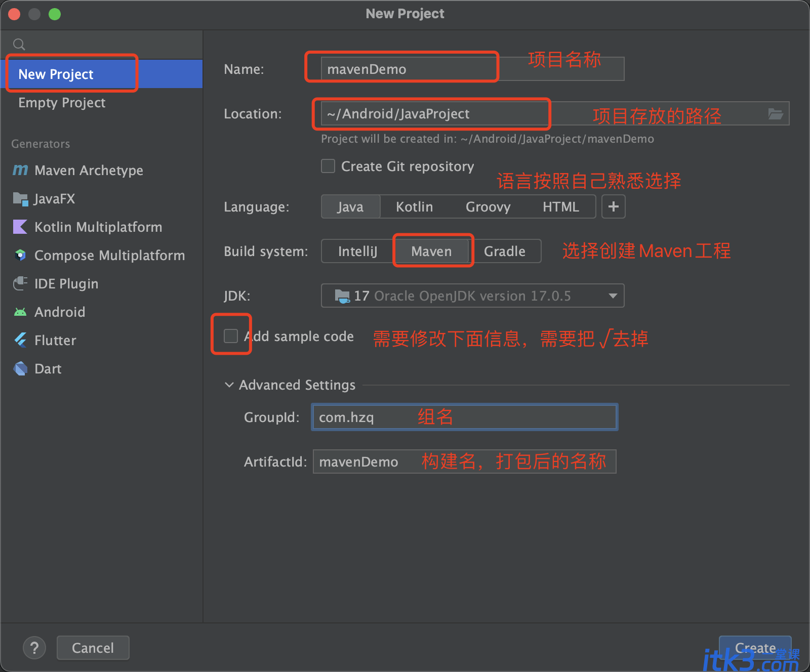Click the Kotlin Multiplatform logo icon

20,227
